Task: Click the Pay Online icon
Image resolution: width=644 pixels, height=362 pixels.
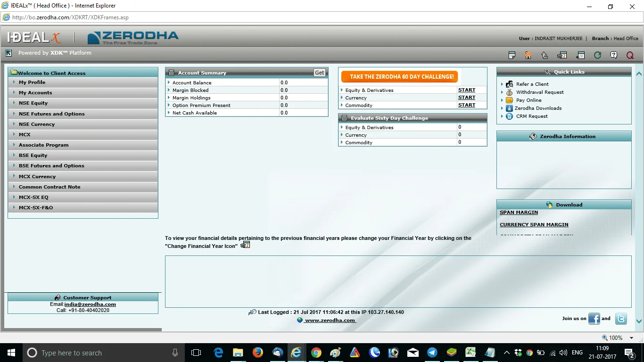Action: (x=509, y=100)
